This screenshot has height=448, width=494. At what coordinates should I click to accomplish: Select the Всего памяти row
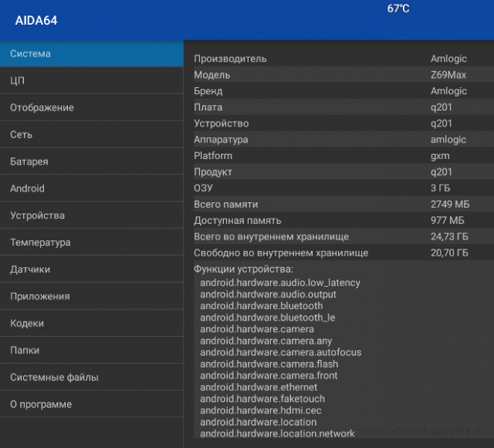pyautogui.click(x=343, y=204)
